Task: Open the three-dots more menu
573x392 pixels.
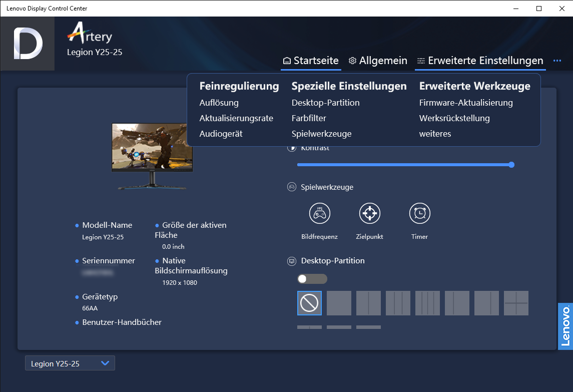Action: coord(557,61)
